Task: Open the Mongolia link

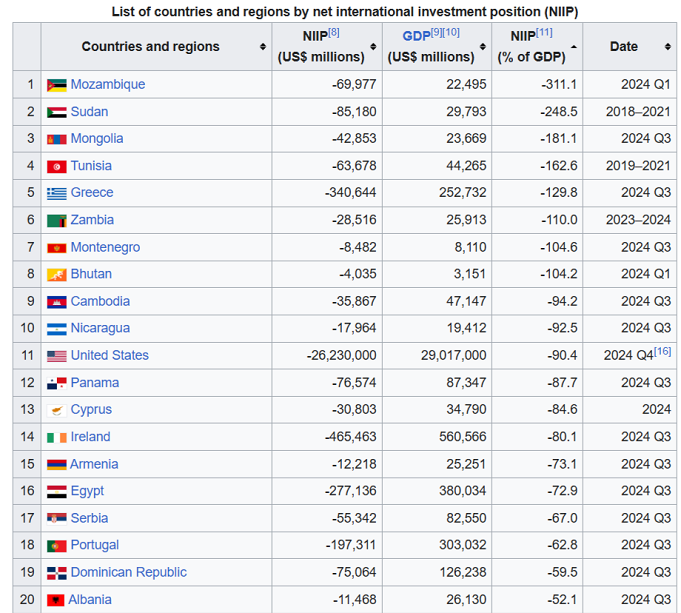Action: point(97,139)
